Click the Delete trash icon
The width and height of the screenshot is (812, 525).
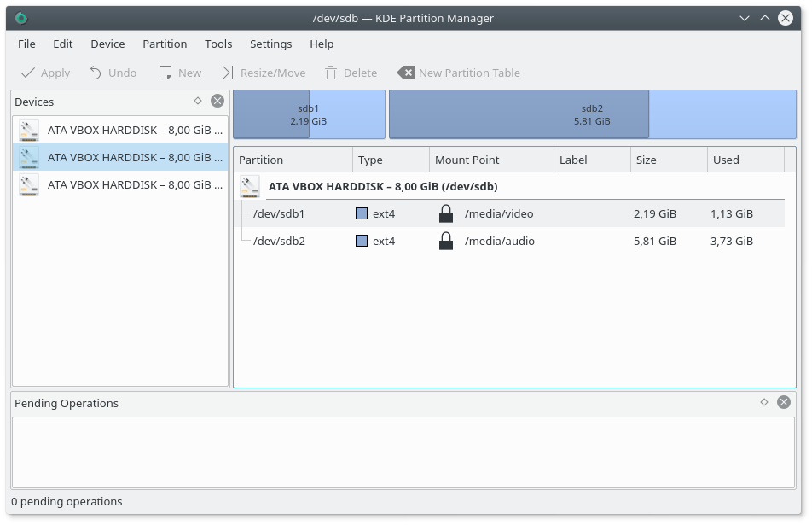pos(331,73)
